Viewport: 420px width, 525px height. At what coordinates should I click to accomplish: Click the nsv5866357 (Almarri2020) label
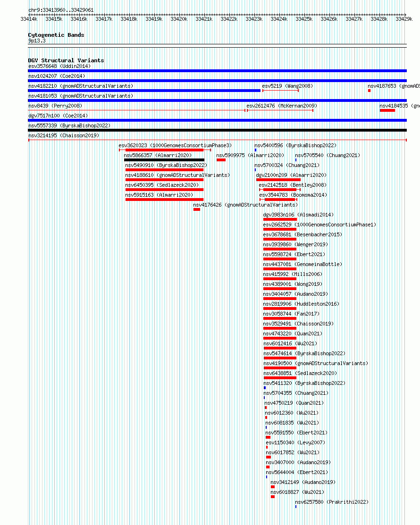[x=158, y=155]
